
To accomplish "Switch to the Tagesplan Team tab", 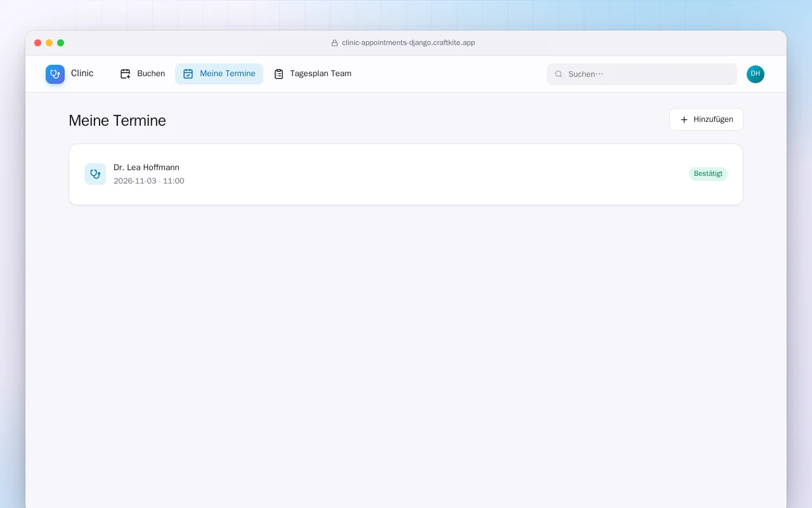I will click(x=313, y=74).
